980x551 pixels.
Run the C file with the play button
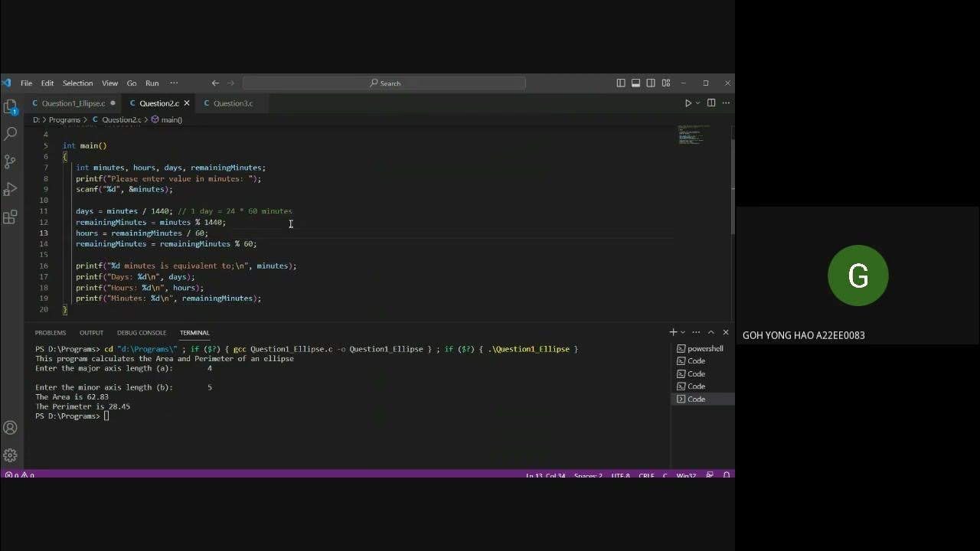[688, 103]
